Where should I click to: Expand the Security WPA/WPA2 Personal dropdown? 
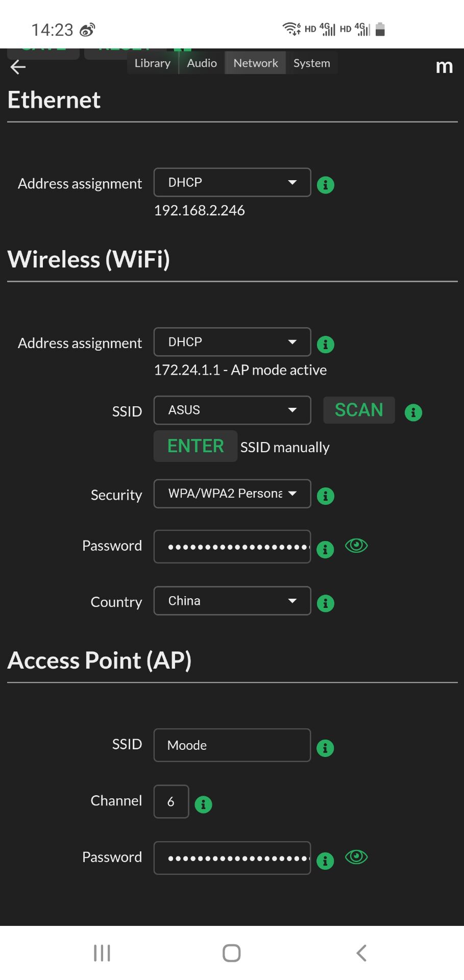coord(232,494)
